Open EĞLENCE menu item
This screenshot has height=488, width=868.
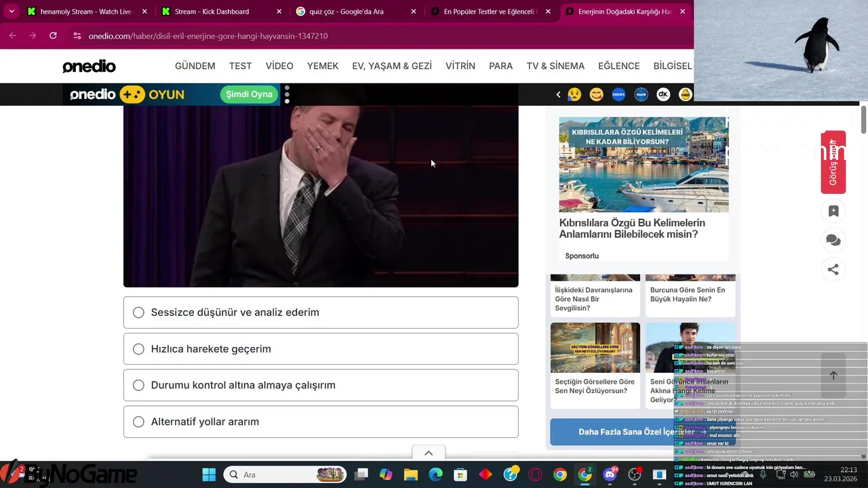tap(619, 66)
